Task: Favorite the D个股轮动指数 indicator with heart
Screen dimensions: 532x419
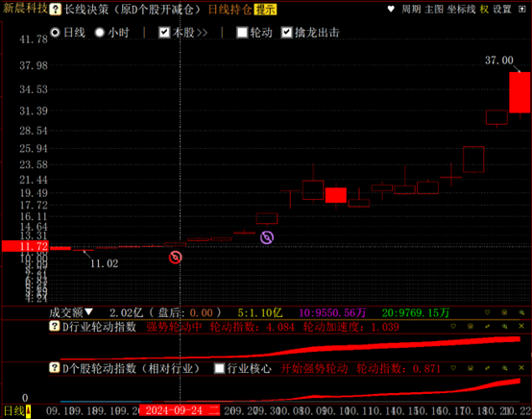Action: pyautogui.click(x=453, y=368)
